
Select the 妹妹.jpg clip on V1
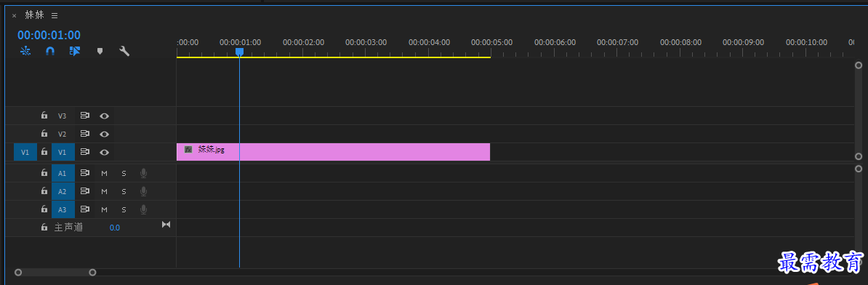click(x=333, y=152)
